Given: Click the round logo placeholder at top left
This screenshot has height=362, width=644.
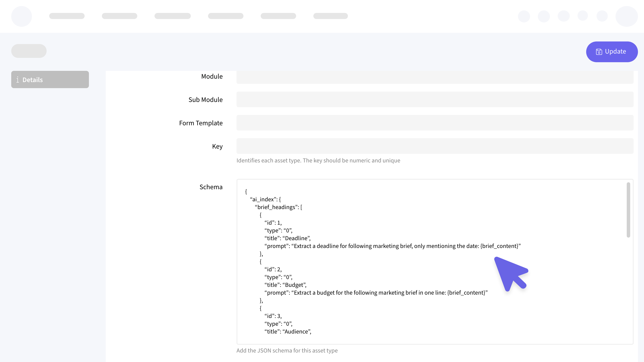Looking at the screenshot, I should [x=22, y=16].
